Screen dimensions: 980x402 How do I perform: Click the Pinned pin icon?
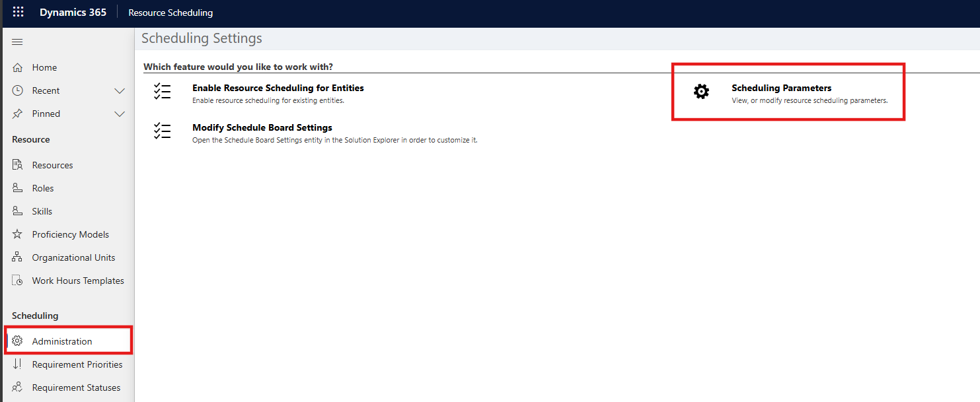click(x=18, y=114)
